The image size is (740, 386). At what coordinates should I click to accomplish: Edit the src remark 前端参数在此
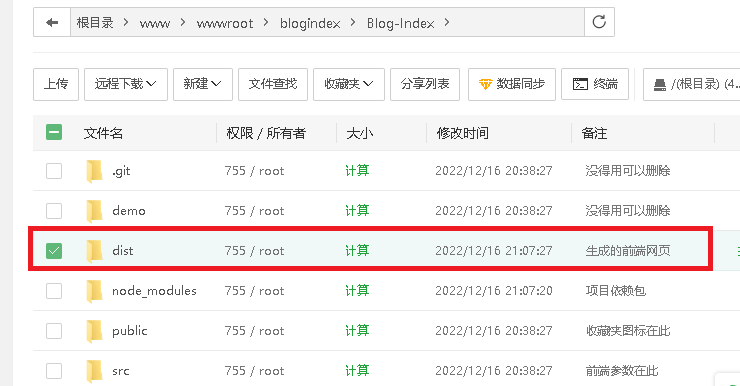[622, 371]
